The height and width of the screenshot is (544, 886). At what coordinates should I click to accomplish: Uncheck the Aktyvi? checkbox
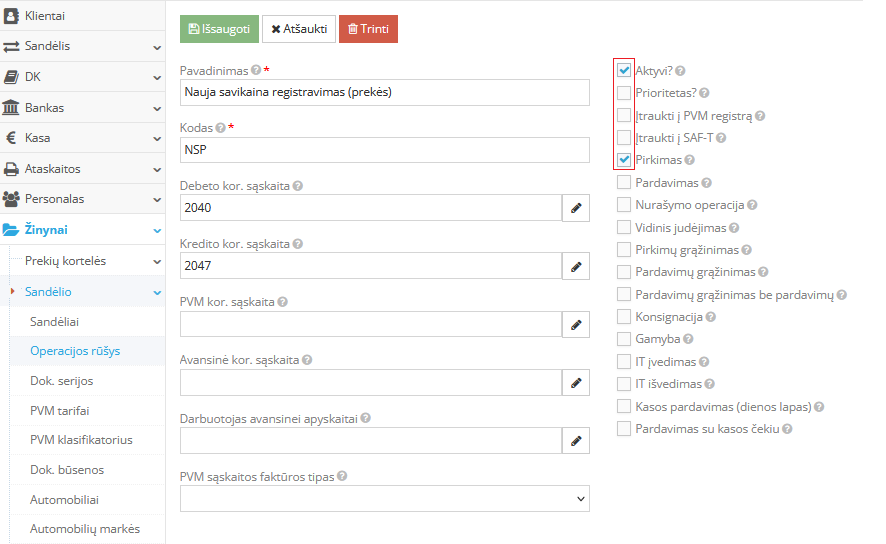[624, 71]
